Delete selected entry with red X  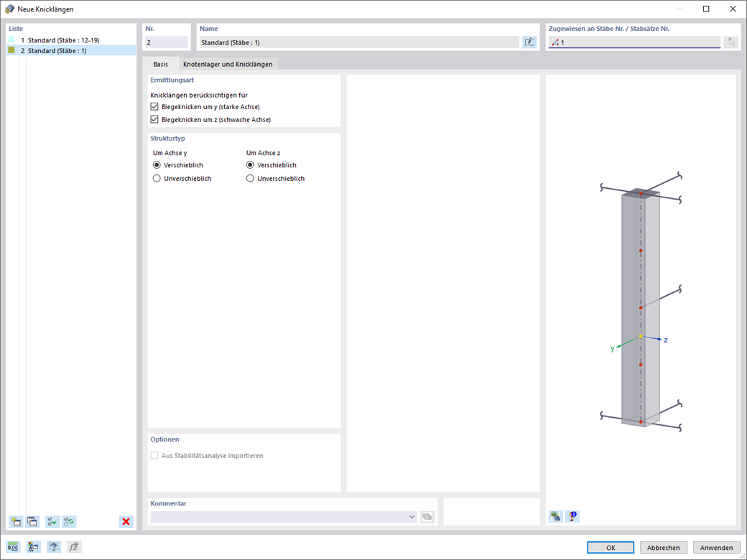coord(126,521)
